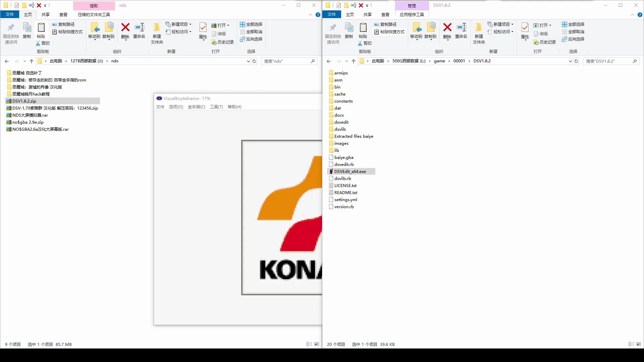Click Properties icon in left nds window

[203, 31]
